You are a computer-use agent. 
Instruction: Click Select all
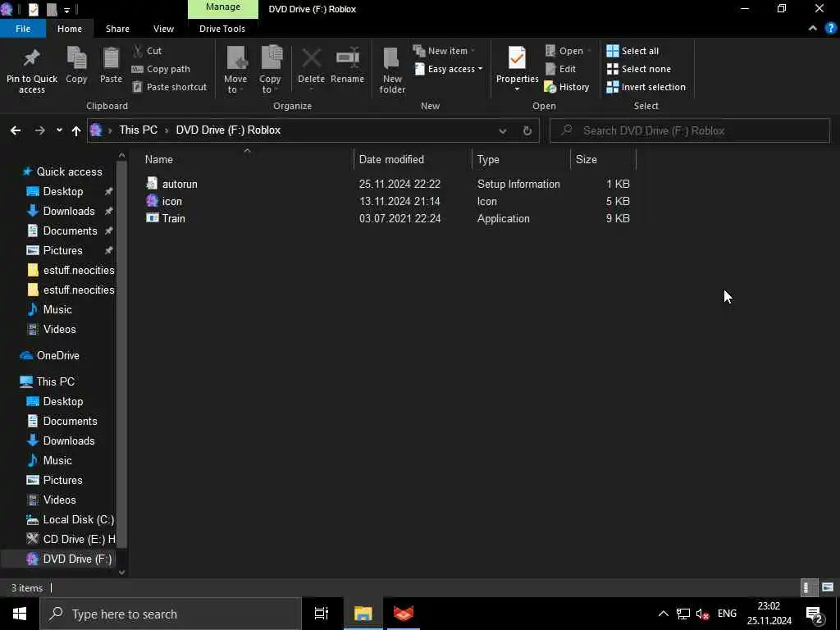tap(632, 51)
